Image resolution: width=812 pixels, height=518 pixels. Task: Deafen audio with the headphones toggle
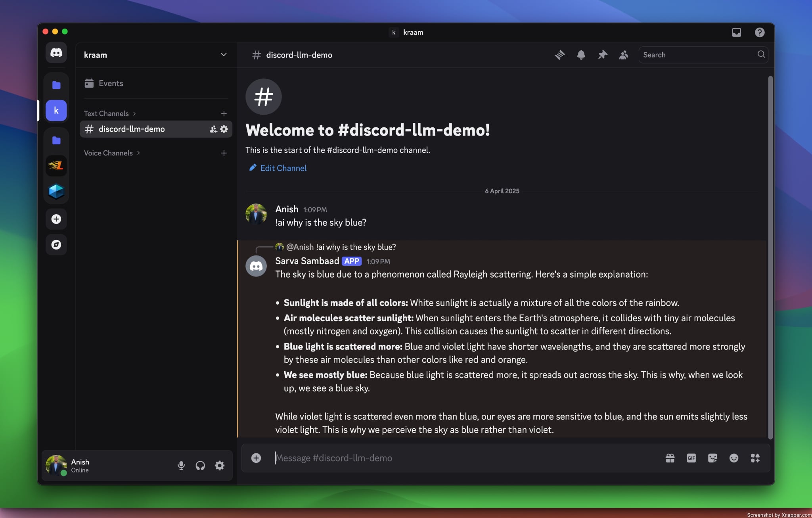click(200, 465)
